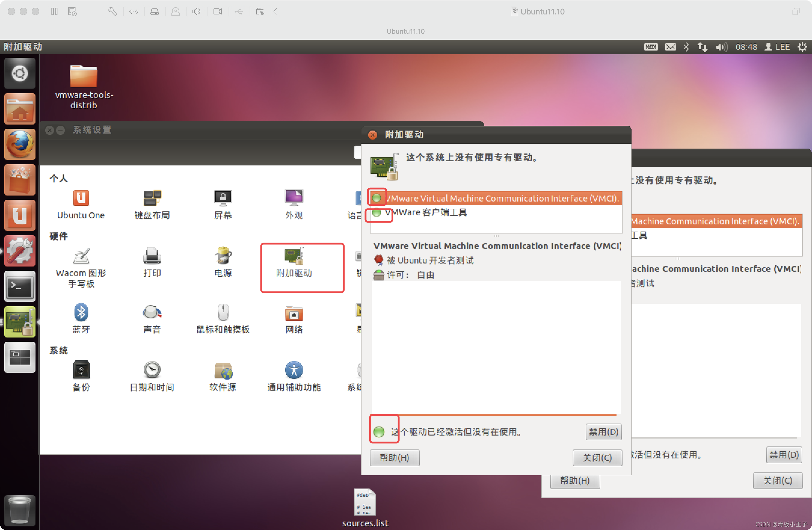Click the 被 Ubuntu 开发者测试 text

click(x=430, y=260)
